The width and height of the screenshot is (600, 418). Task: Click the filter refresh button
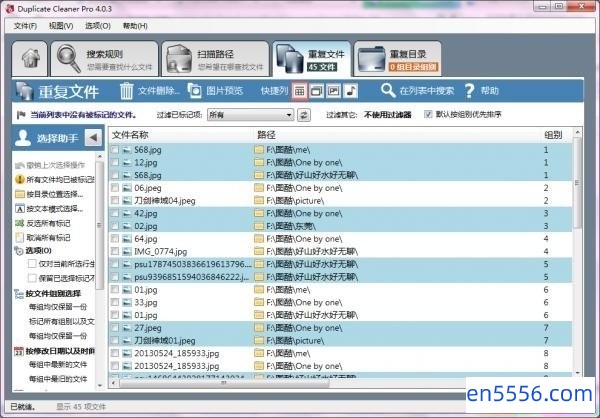tap(304, 115)
